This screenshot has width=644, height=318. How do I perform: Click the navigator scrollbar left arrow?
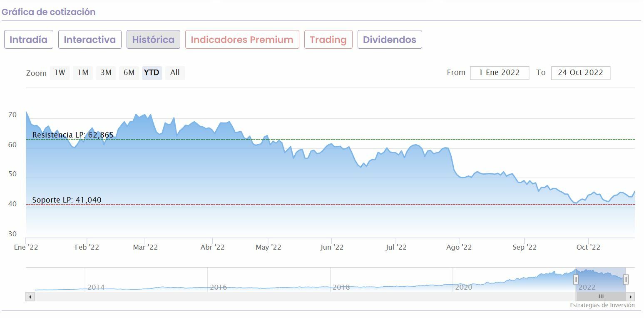pos(30,297)
